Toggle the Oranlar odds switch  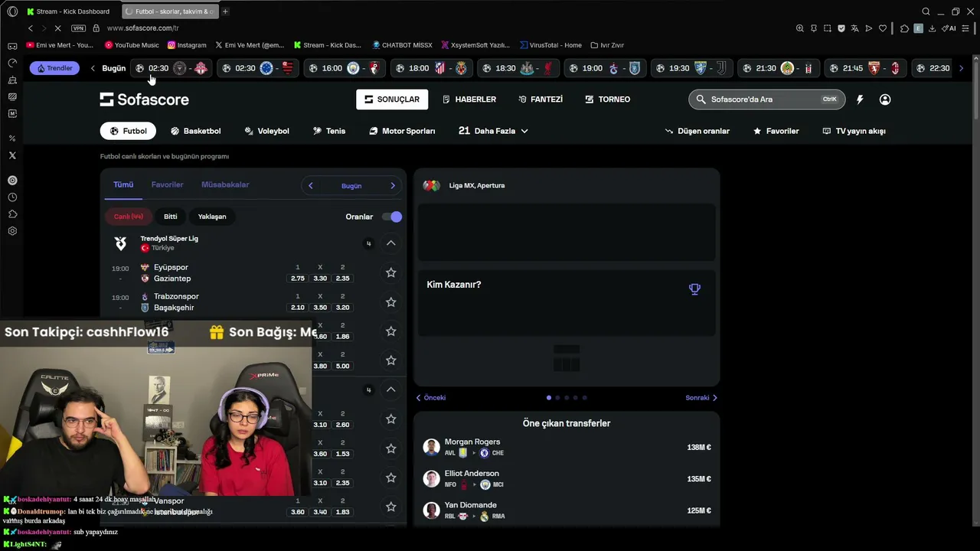pos(392,217)
